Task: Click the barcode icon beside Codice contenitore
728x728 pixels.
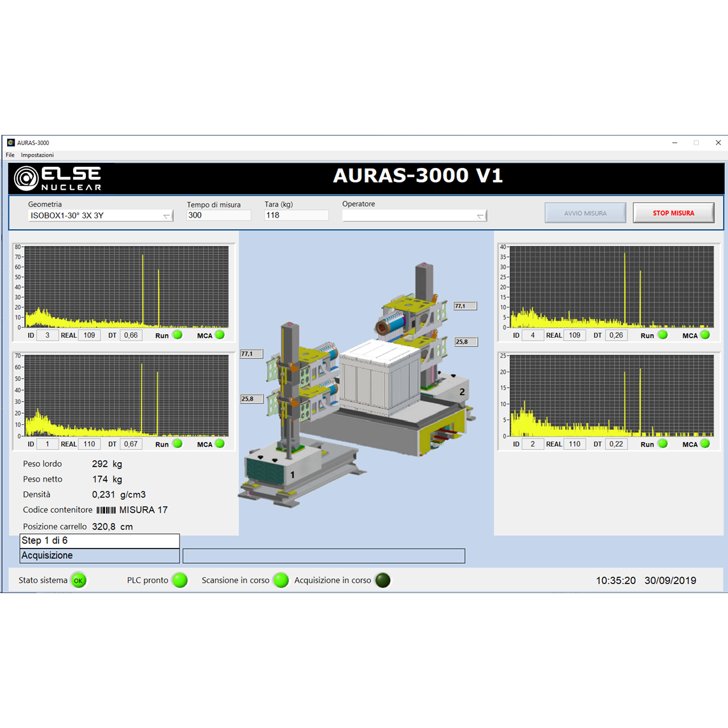Action: click(106, 510)
